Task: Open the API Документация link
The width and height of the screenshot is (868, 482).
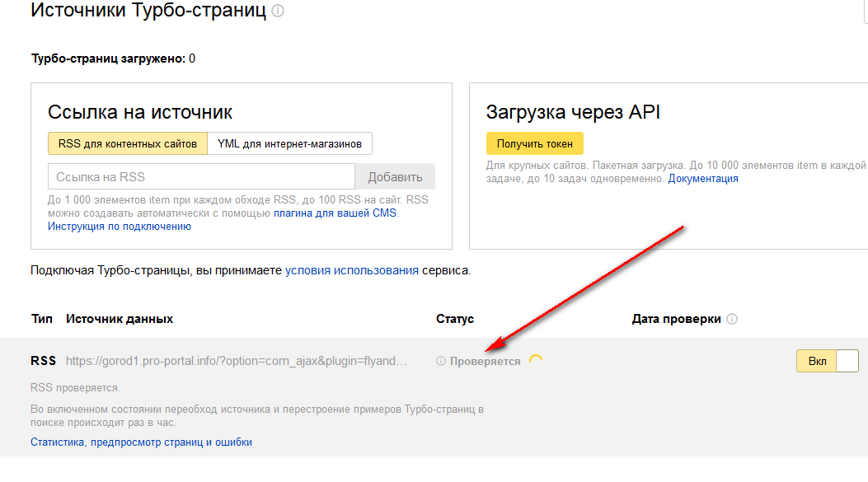Action: pos(703,178)
